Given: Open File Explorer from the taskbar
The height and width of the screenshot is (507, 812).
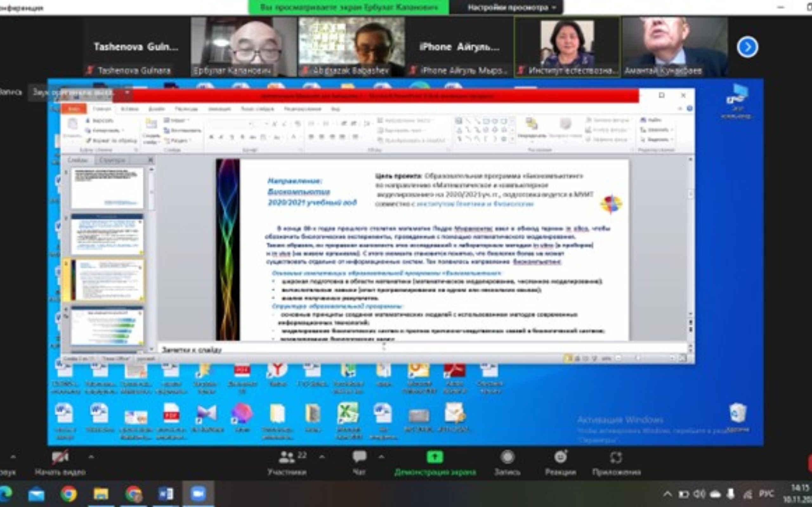Looking at the screenshot, I should click(x=101, y=494).
